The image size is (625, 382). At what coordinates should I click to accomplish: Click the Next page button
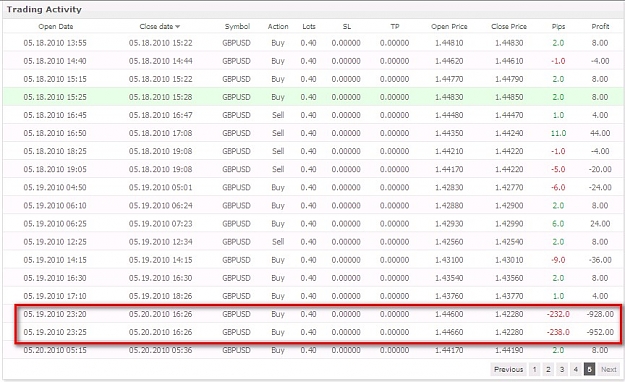tap(609, 369)
